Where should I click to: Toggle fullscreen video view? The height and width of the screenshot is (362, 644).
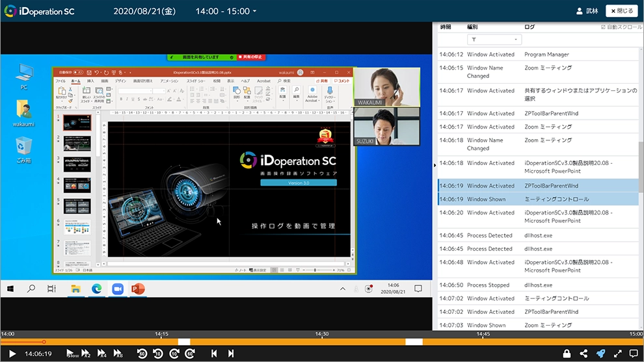[617, 354]
